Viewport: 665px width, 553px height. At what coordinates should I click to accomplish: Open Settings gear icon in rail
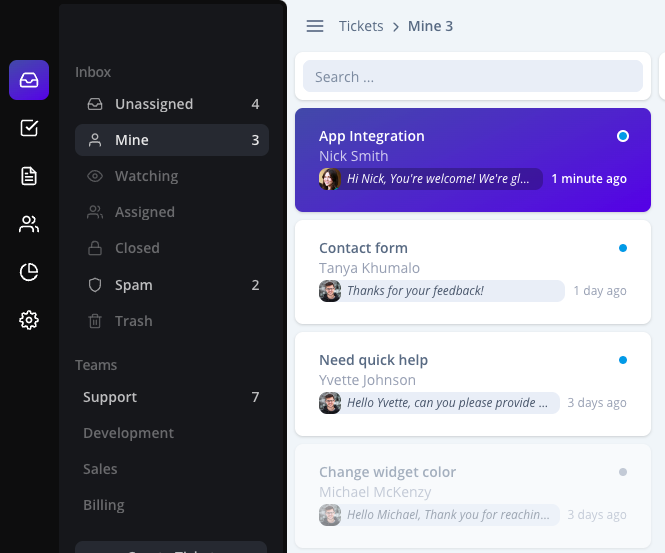tap(29, 320)
